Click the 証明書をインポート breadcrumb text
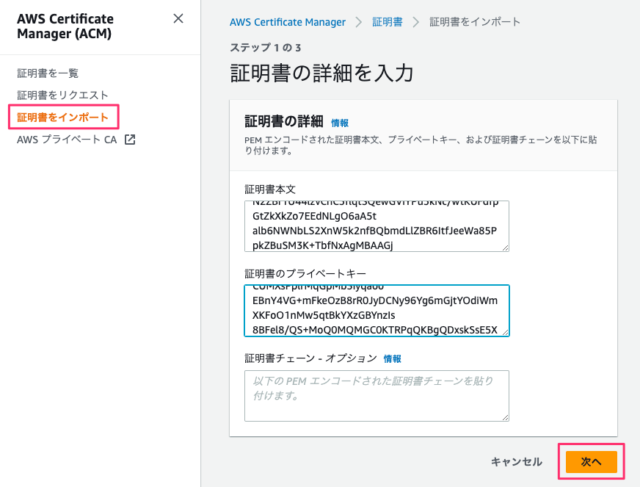Viewport: 640px width, 487px height. click(475, 22)
